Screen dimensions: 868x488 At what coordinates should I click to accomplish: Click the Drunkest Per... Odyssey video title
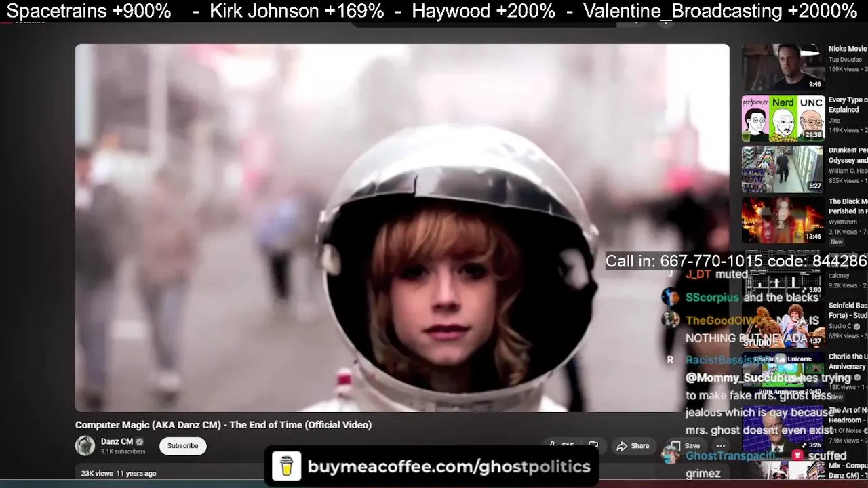(848, 155)
